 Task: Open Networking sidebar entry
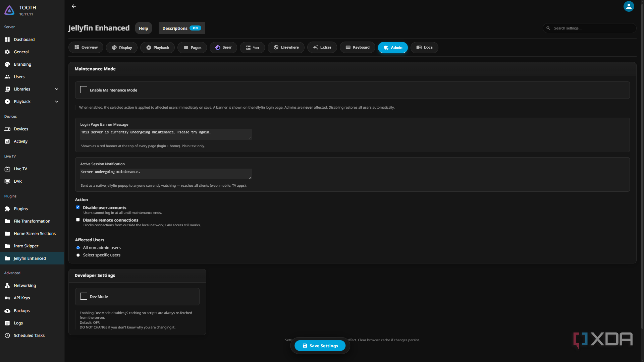(32, 286)
